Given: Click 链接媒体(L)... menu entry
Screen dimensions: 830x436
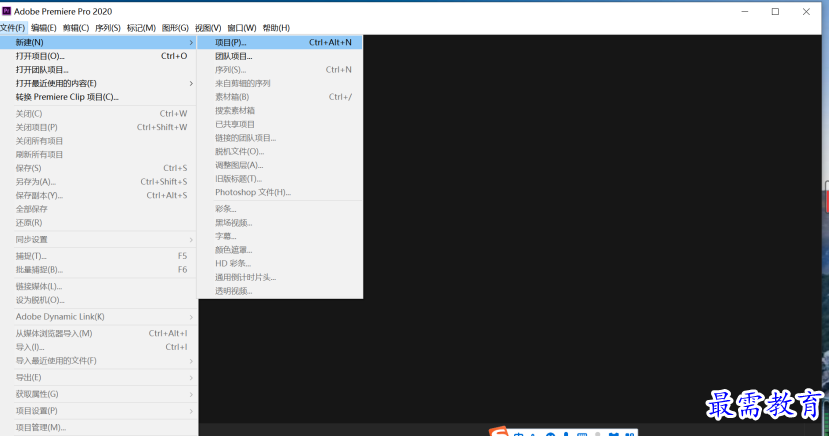Looking at the screenshot, I should 99,287.
